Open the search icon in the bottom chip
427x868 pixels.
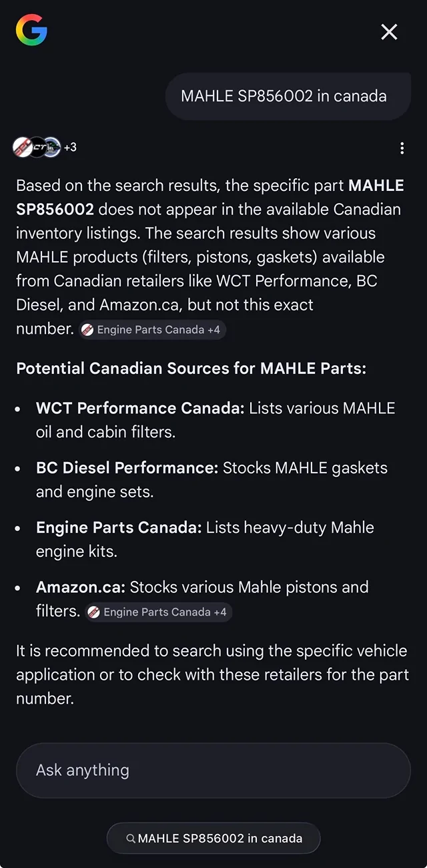pyautogui.click(x=132, y=839)
